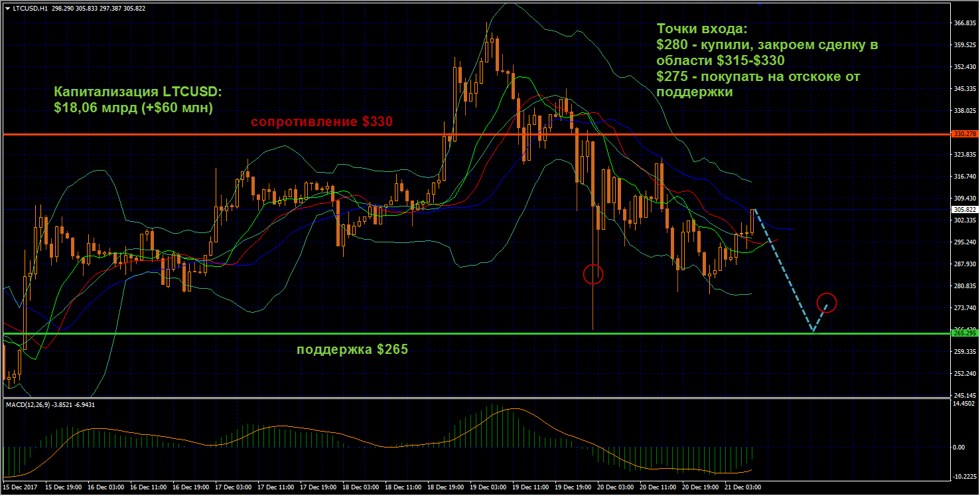The height and width of the screenshot is (496, 980).
Task: Click the '21 Dec 03:00' time label
Action: (742, 487)
